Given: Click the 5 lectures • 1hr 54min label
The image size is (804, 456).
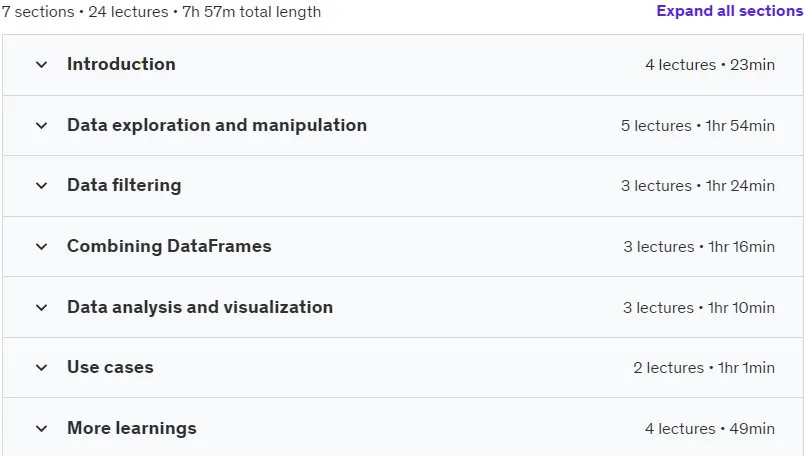Looking at the screenshot, I should point(698,126).
